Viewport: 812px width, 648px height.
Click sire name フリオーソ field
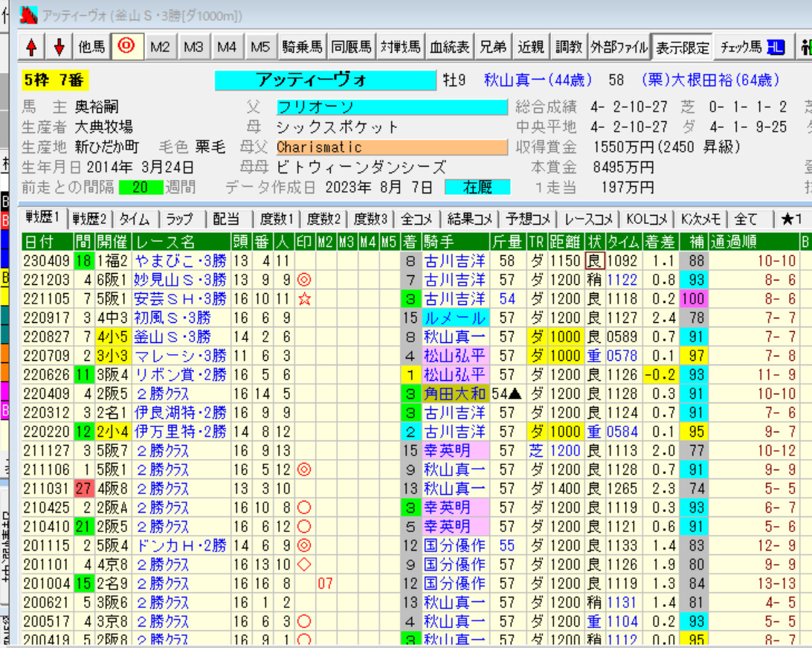[x=391, y=107]
